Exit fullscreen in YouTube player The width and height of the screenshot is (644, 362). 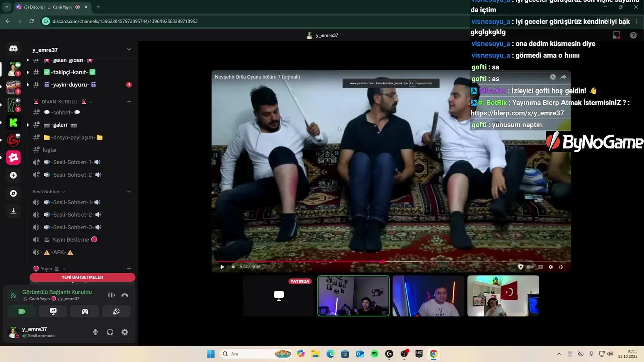pos(561,267)
